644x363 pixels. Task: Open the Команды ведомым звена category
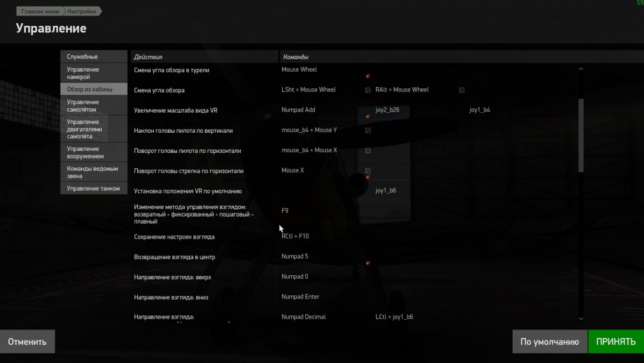click(93, 172)
